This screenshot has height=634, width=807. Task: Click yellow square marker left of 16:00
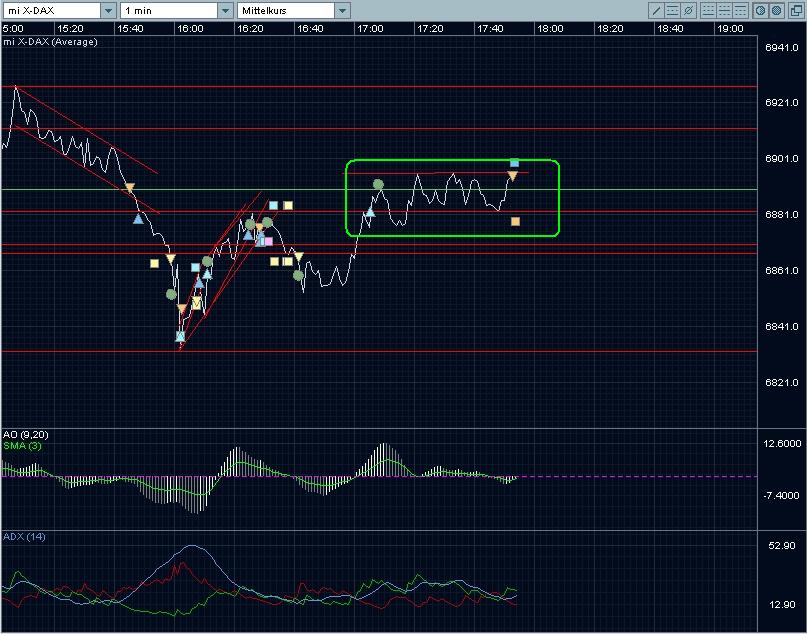(x=154, y=263)
